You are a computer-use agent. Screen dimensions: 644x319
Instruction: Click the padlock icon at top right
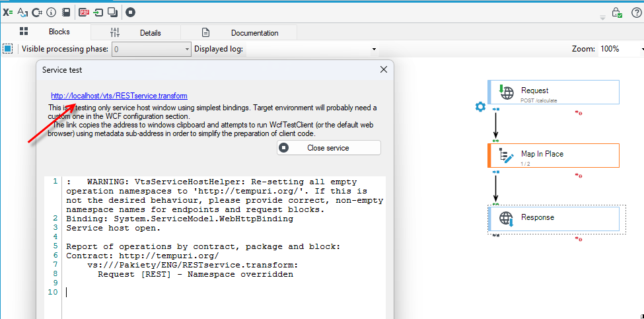coord(616,13)
